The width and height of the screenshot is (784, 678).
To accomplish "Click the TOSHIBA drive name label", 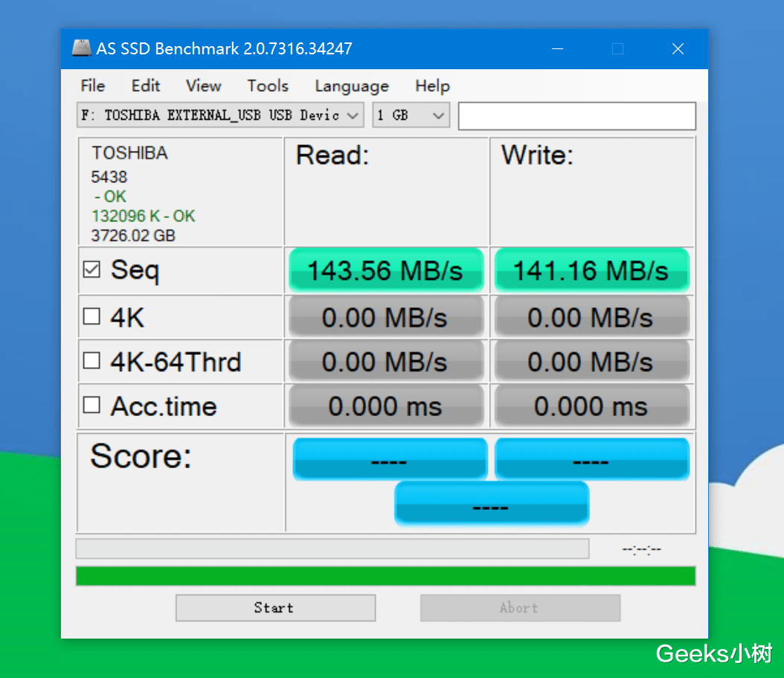I will 129,153.
